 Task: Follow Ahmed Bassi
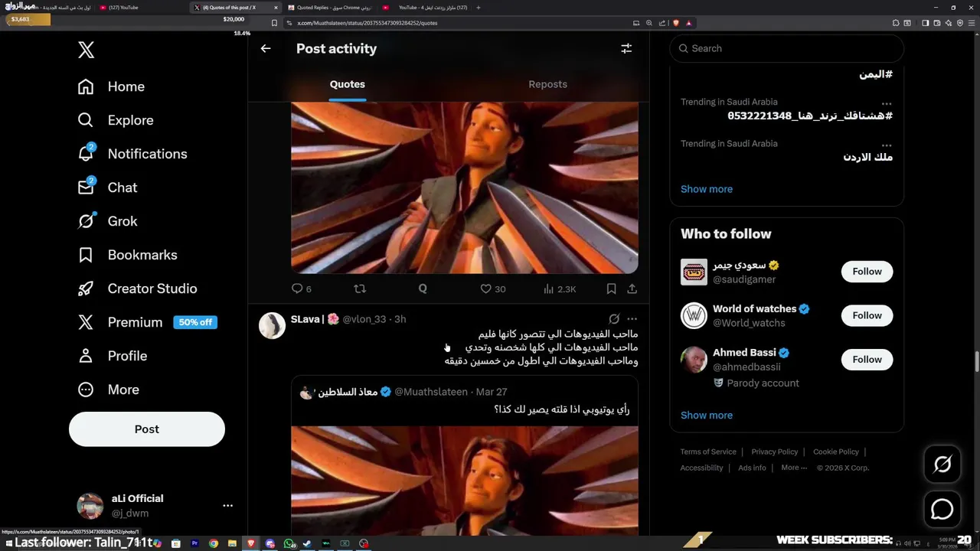(867, 359)
